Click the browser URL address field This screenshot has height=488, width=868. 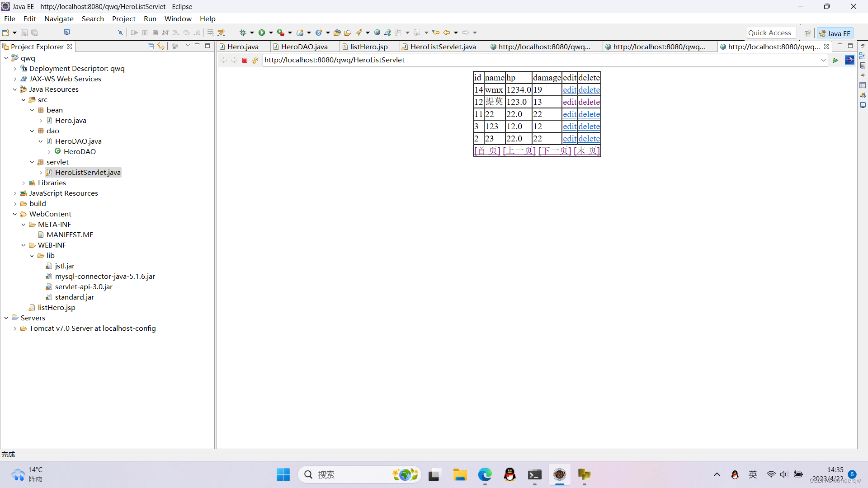coord(538,60)
